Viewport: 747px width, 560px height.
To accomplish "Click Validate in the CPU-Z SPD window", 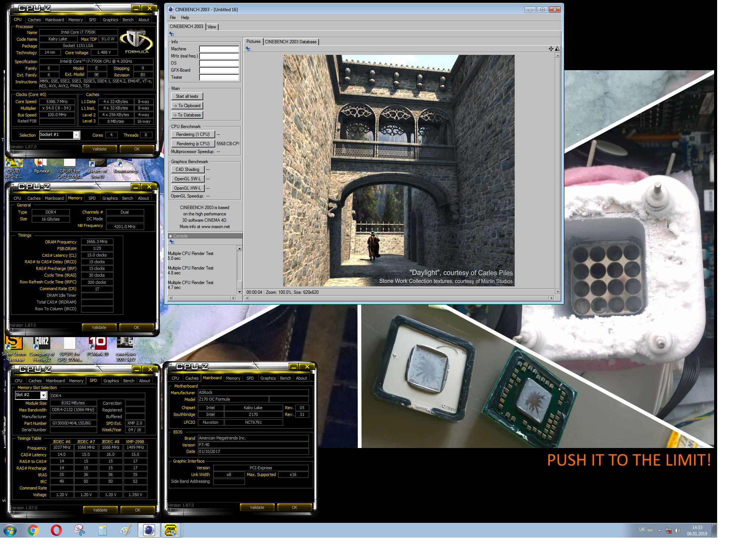I will click(100, 510).
